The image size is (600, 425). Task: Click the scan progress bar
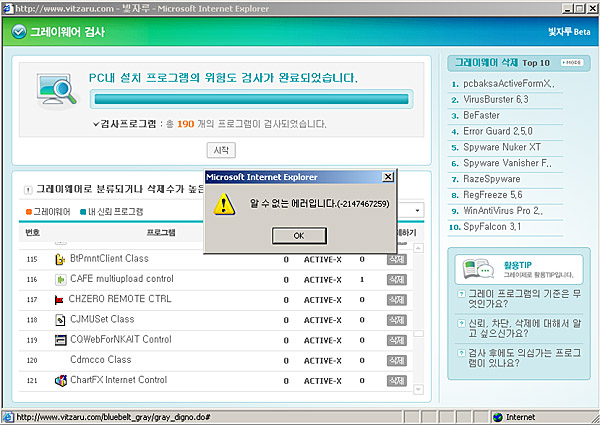251,99
